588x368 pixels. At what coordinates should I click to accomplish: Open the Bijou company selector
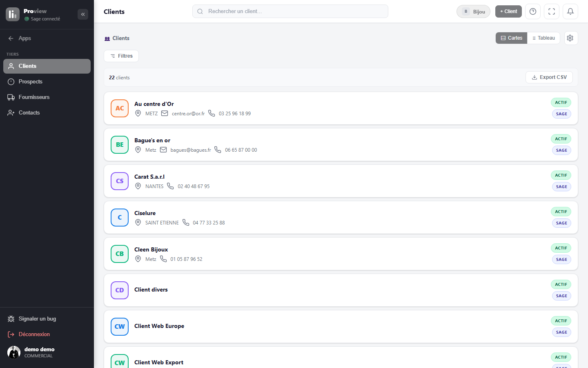473,11
